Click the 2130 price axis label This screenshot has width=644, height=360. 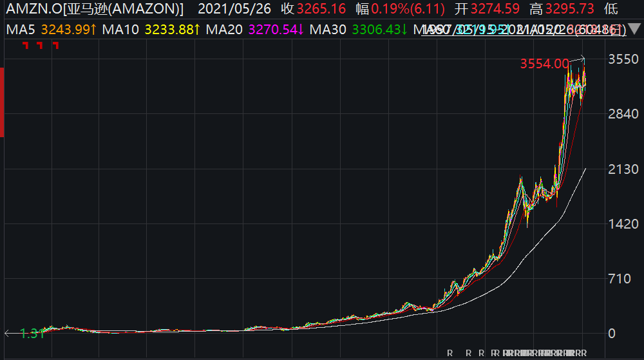click(623, 169)
